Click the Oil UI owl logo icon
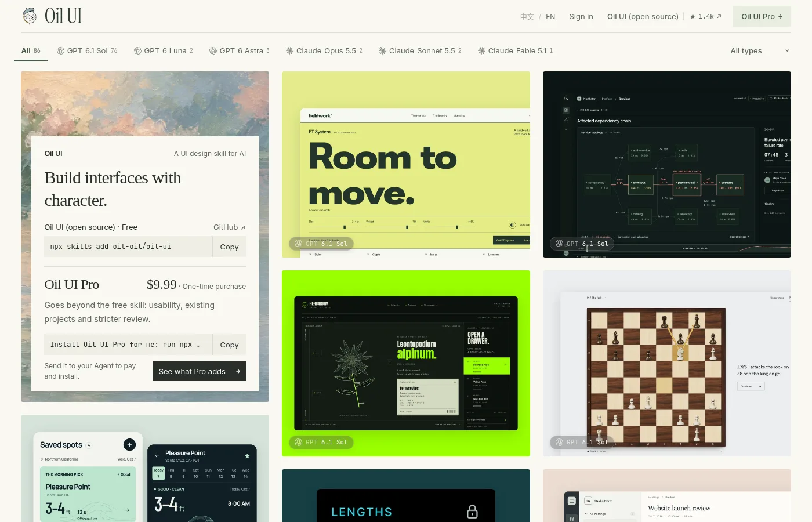812x522 pixels. (30, 16)
